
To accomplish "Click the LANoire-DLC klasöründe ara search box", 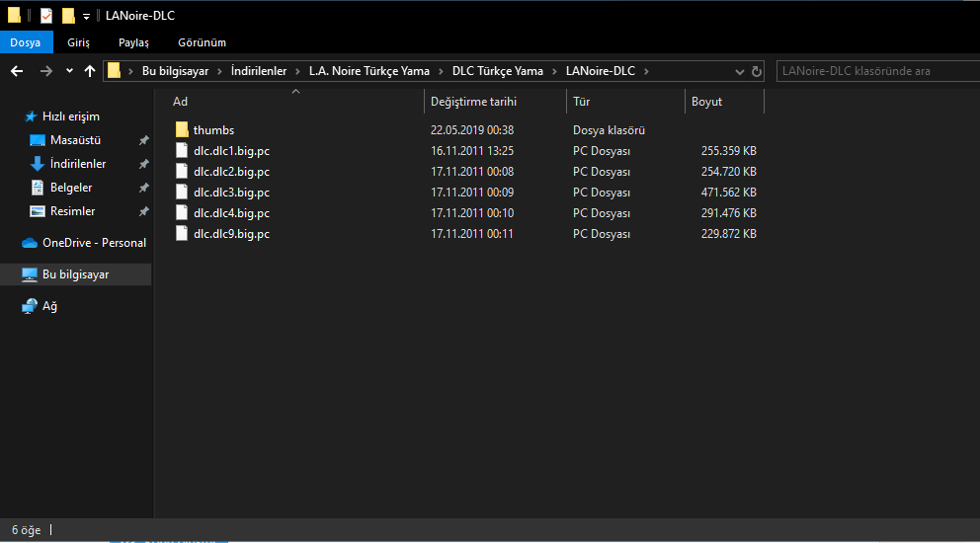I will coord(877,71).
